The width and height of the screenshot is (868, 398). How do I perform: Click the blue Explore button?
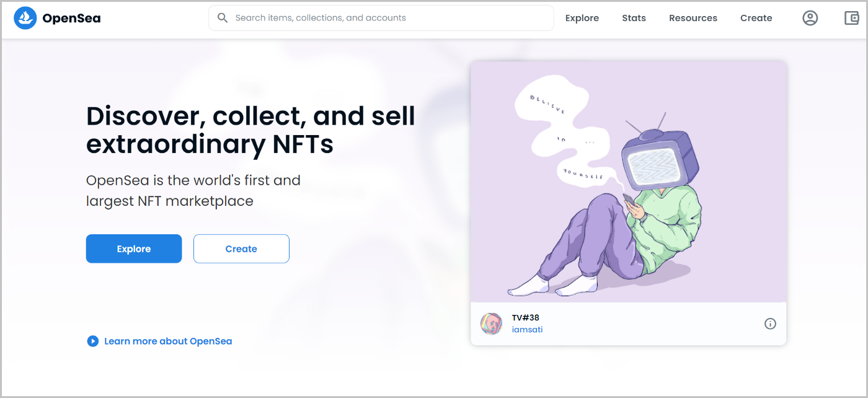point(134,249)
